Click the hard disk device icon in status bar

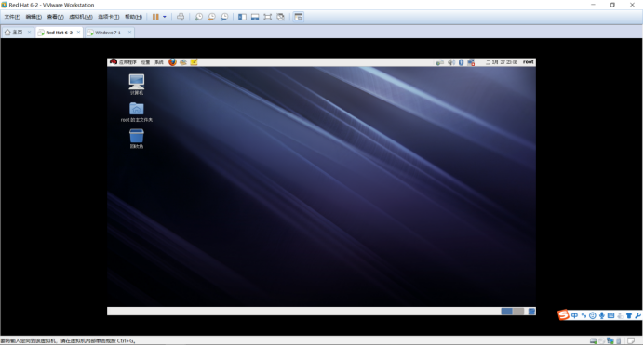[x=593, y=341]
